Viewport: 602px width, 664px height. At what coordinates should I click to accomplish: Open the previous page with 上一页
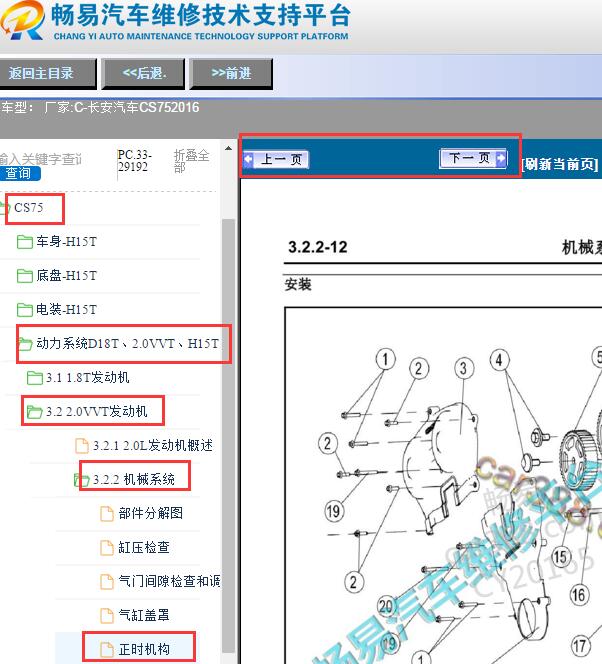(x=276, y=160)
